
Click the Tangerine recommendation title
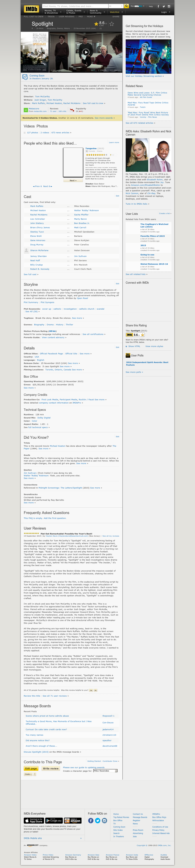pos(91,148)
